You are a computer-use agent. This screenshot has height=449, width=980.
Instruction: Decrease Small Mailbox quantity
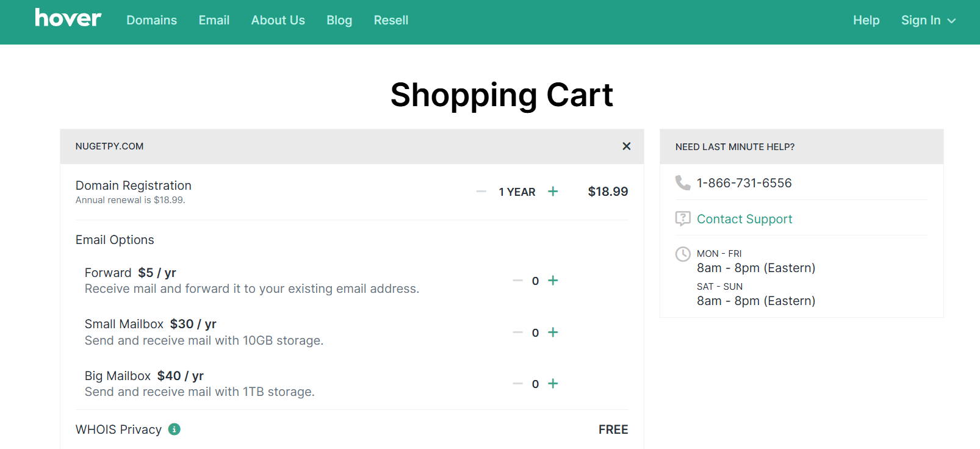click(x=518, y=332)
